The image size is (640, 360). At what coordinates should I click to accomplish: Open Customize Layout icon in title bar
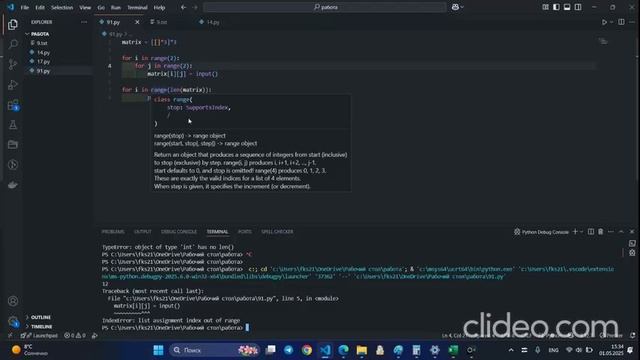(545, 7)
